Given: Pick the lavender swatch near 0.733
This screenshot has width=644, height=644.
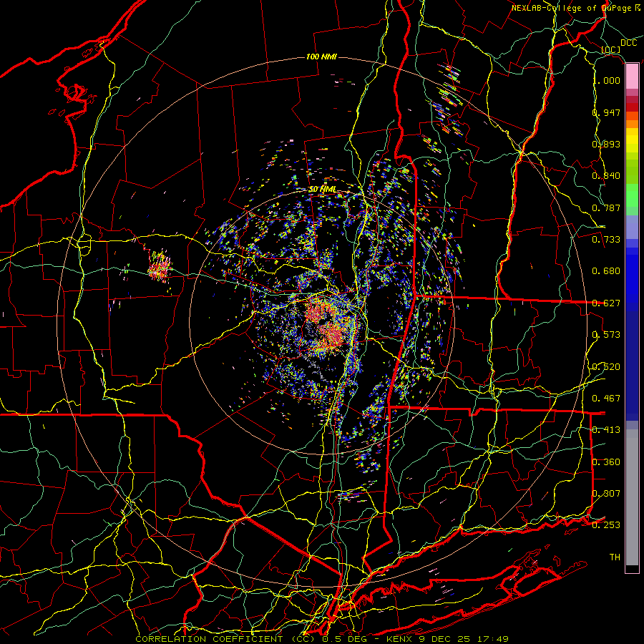Looking at the screenshot, I should 632,227.
